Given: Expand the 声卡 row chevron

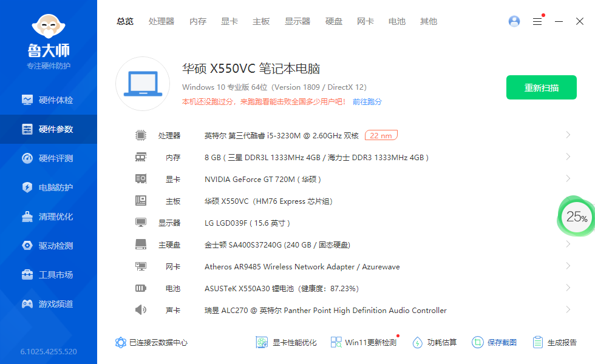Looking at the screenshot, I should [568, 309].
